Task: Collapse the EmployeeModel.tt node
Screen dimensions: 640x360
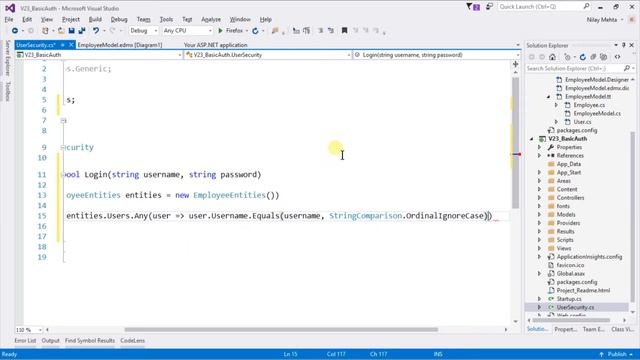Action: point(548,97)
